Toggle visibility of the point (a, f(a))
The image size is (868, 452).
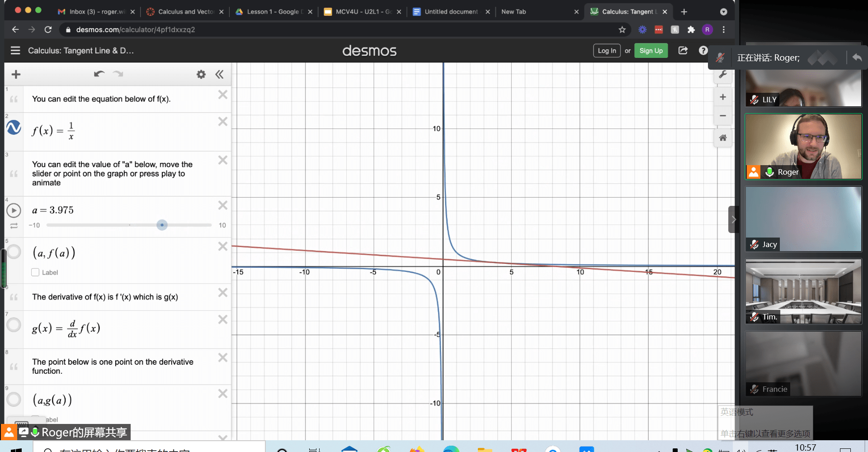[14, 252]
